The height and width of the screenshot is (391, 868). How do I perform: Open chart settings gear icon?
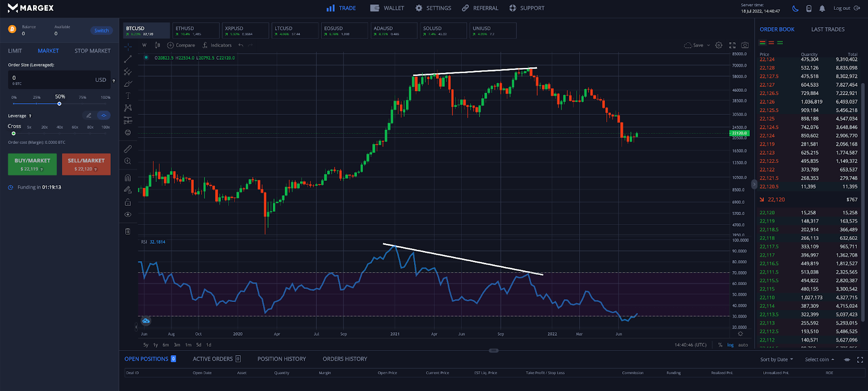pos(719,45)
